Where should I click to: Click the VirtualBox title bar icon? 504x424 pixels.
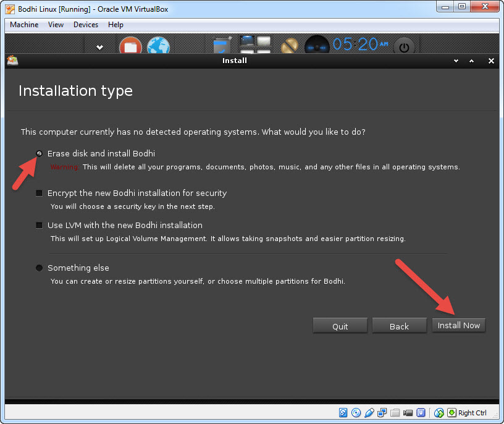point(10,9)
